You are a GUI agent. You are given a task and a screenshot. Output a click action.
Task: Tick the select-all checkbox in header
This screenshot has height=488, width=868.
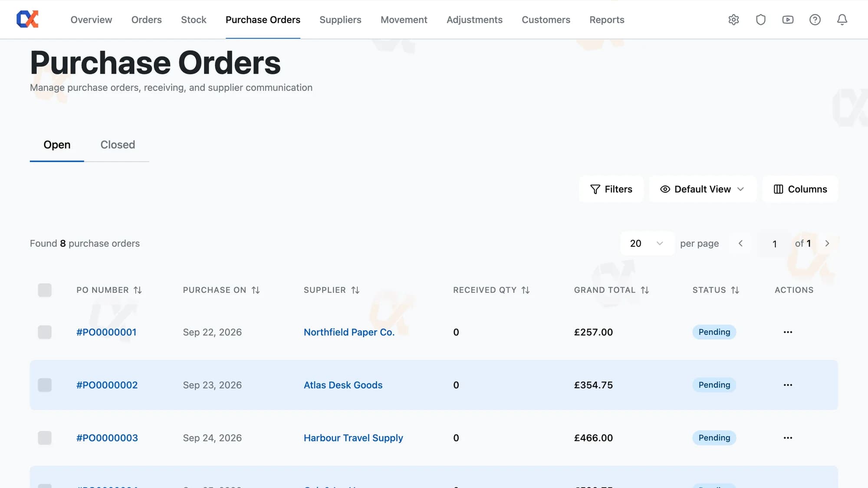pyautogui.click(x=45, y=290)
